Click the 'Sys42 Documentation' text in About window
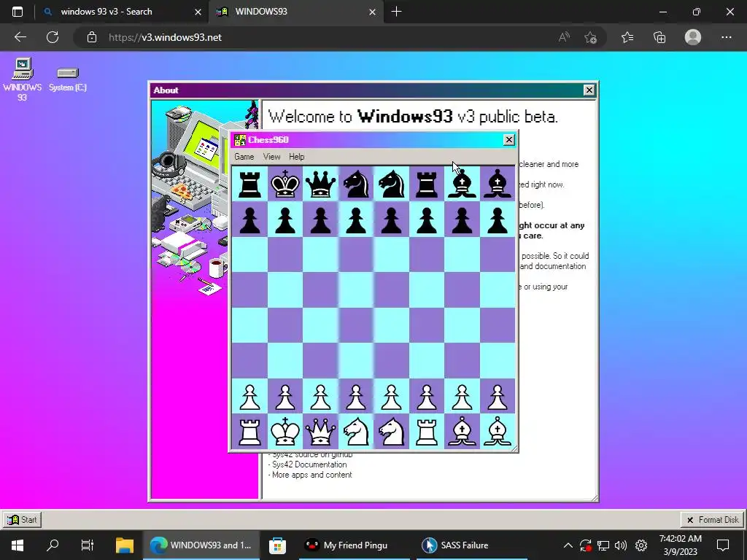The height and width of the screenshot is (560, 747). point(309,464)
